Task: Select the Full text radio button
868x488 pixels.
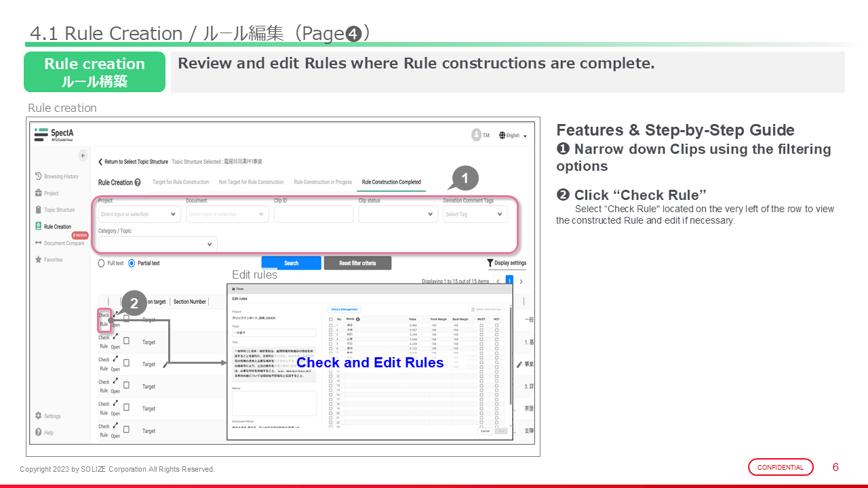Action: point(102,263)
